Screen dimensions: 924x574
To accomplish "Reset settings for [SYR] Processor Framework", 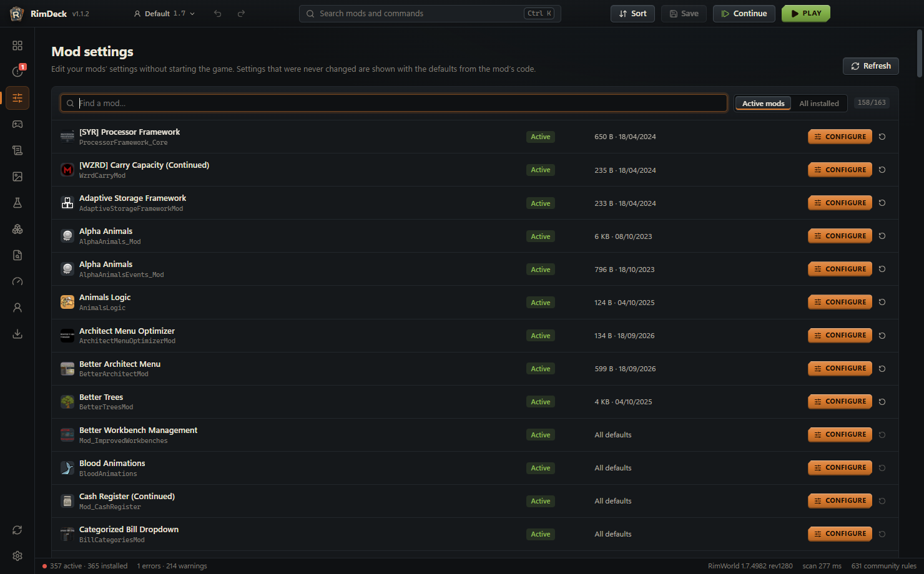I will pos(882,137).
